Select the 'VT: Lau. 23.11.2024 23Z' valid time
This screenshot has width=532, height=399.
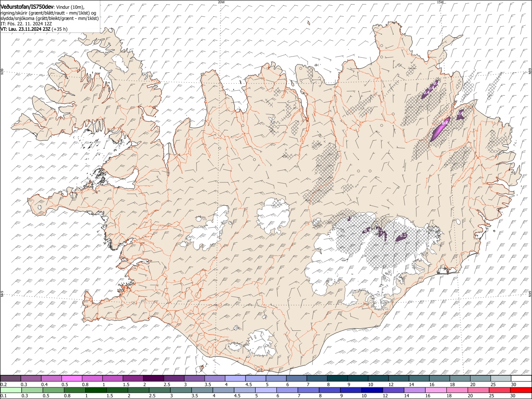[26, 29]
